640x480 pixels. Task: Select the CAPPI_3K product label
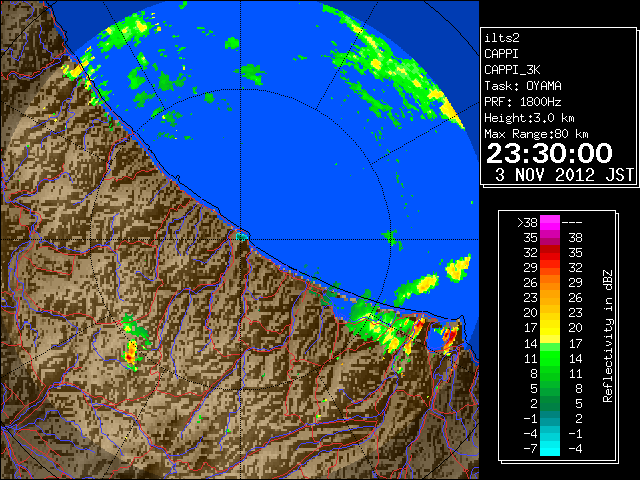coord(512,70)
